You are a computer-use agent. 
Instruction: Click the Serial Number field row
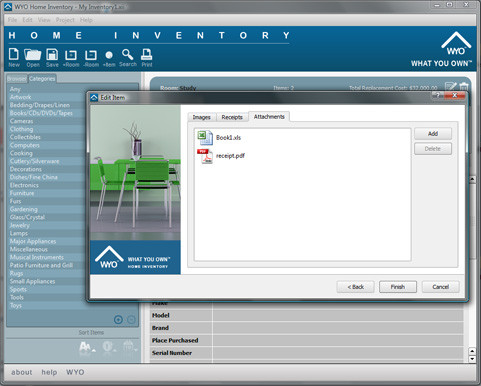click(307, 353)
